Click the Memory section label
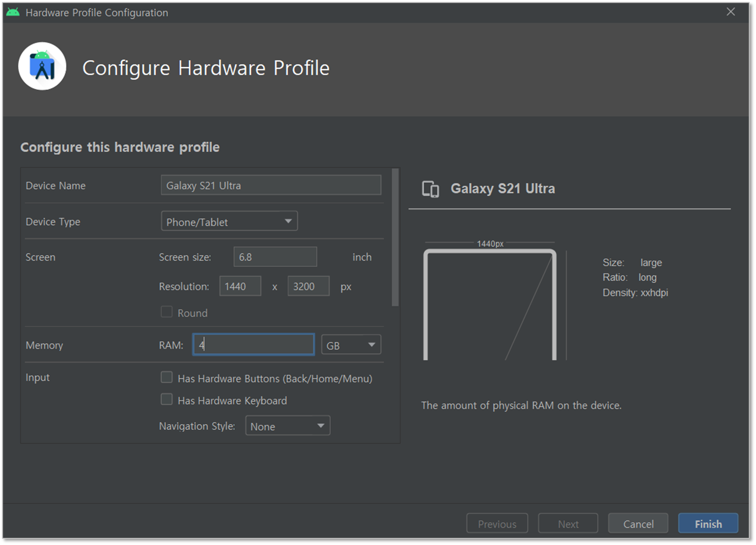This screenshot has height=545, width=756. coord(44,345)
